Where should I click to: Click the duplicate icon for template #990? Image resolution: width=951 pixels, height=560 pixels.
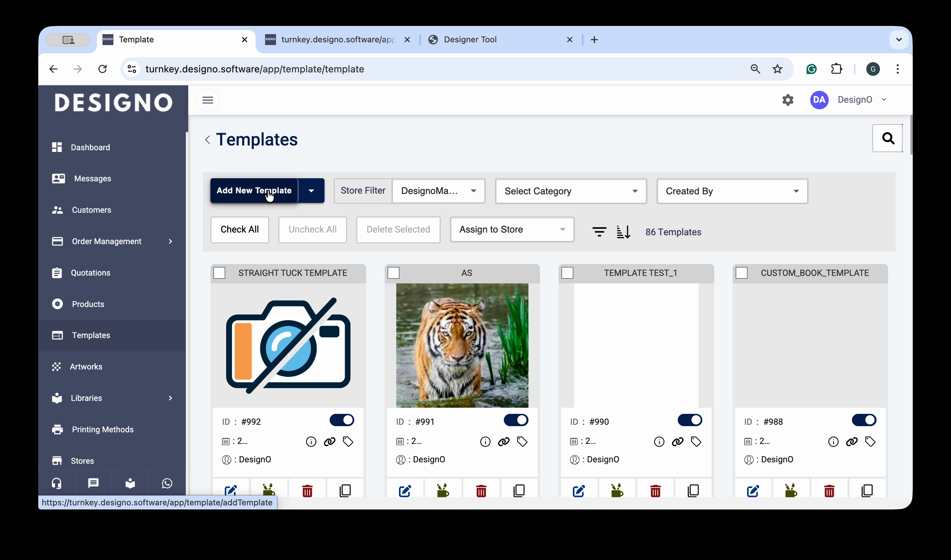pos(693,490)
